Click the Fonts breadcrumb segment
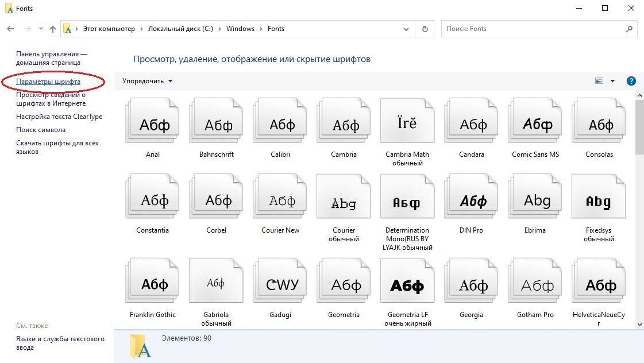Viewport: 644px width, 363px height. (x=276, y=29)
